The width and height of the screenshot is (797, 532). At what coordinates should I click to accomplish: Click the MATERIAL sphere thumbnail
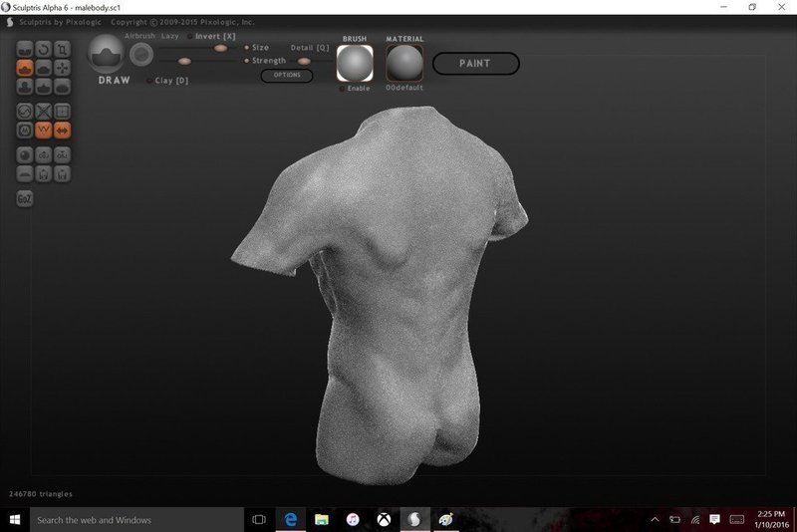(x=404, y=63)
